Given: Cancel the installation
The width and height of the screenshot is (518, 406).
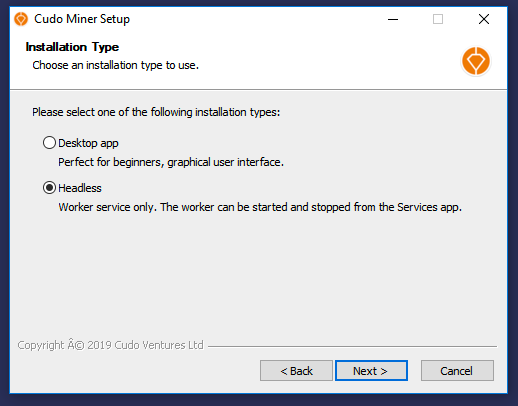Looking at the screenshot, I should 457,370.
